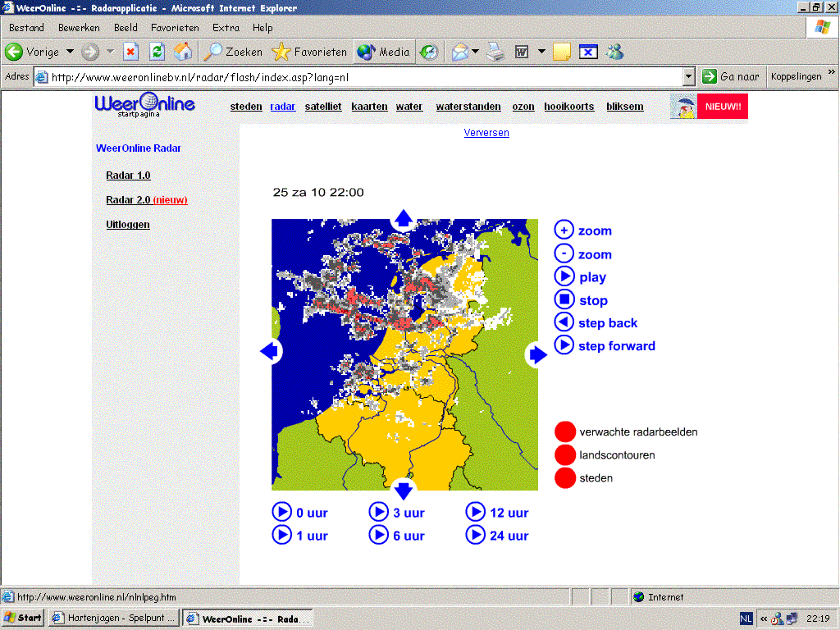840x630 pixels.
Task: Open the mail button dropdown arrow
Action: click(475, 52)
